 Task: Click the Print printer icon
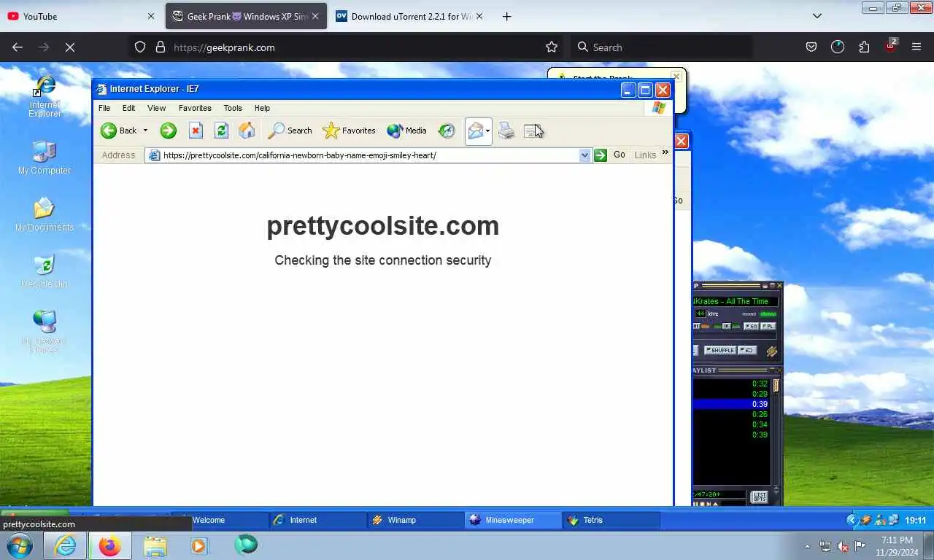[506, 131]
